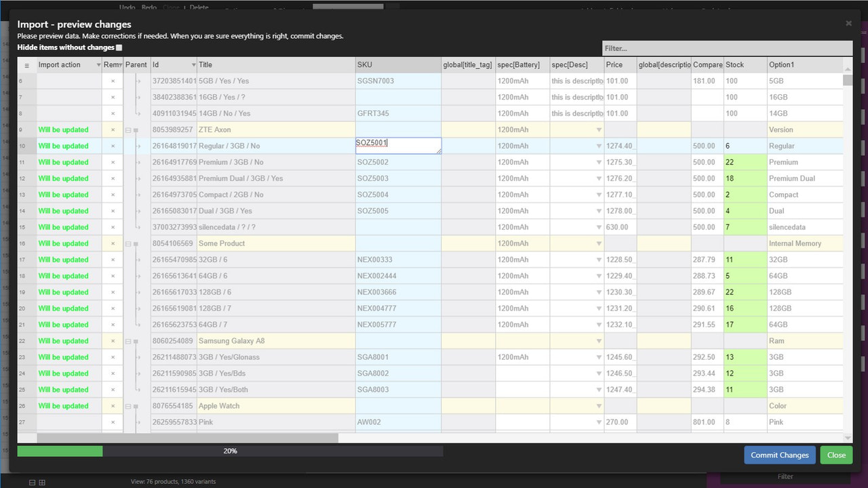868x488 pixels.
Task: Click the remove × icon on the Samsung Galaxy A8 row
Action: tap(113, 340)
